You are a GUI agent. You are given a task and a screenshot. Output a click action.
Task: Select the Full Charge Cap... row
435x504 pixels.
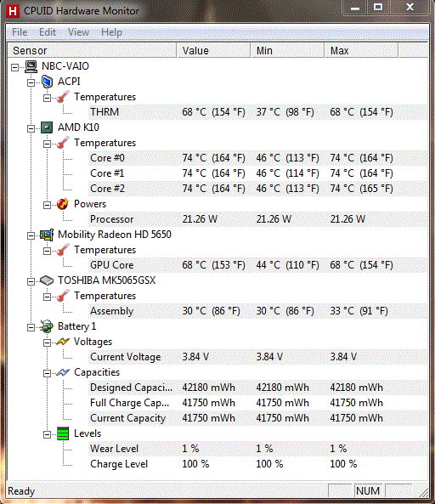pyautogui.click(x=258, y=403)
